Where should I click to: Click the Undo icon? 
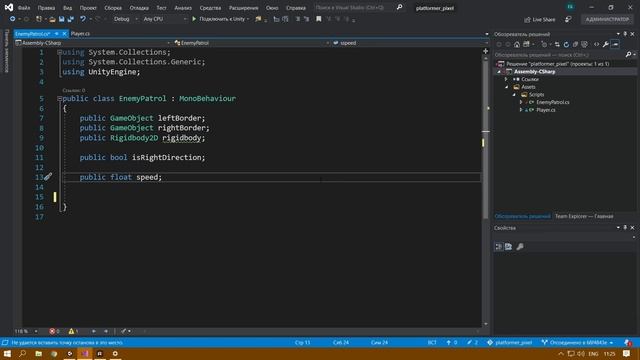pos(83,19)
